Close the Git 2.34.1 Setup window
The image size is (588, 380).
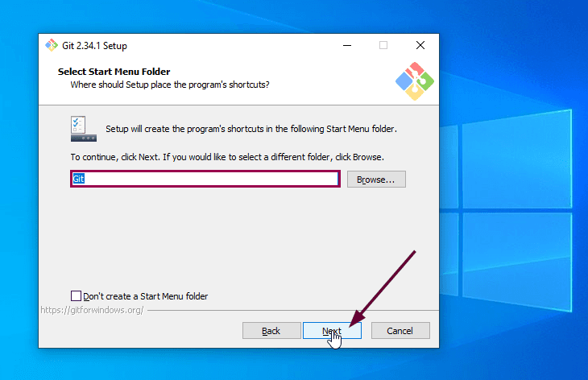pos(420,45)
